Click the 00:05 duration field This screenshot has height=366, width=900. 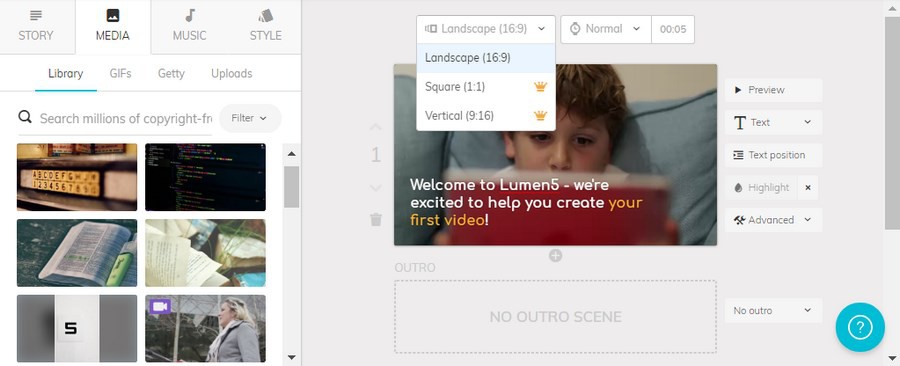673,29
